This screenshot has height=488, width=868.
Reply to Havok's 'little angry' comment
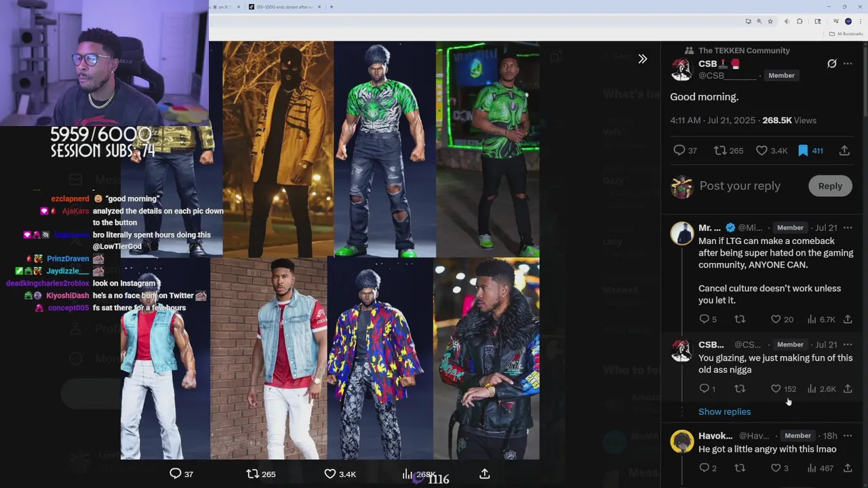tap(705, 468)
